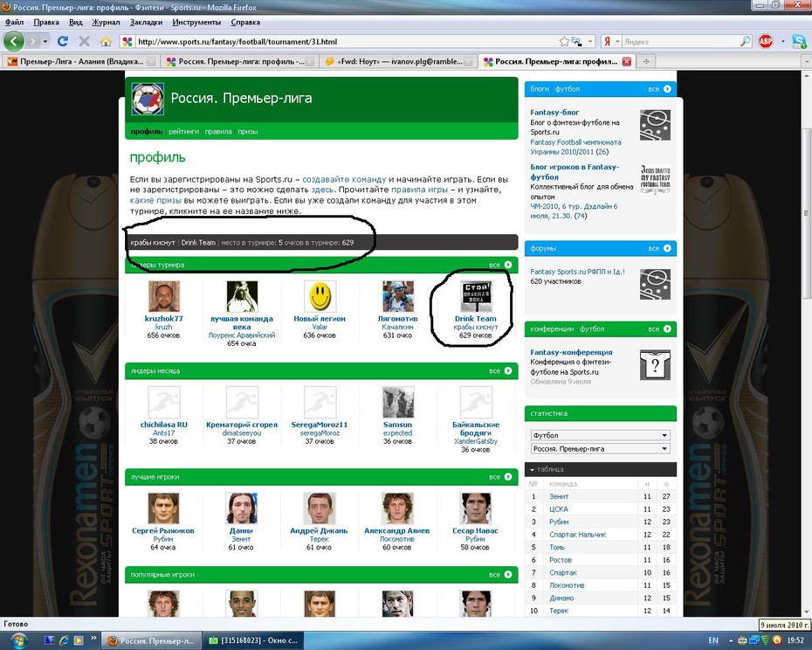
Task: Click the arrow icon next to лидеры турнира все
Action: pos(508,265)
